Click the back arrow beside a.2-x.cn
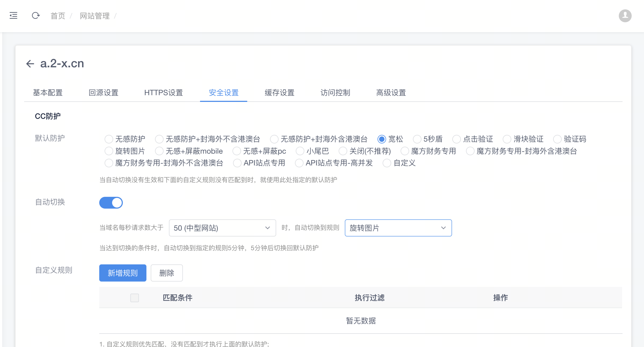This screenshot has height=347, width=644. click(x=30, y=64)
